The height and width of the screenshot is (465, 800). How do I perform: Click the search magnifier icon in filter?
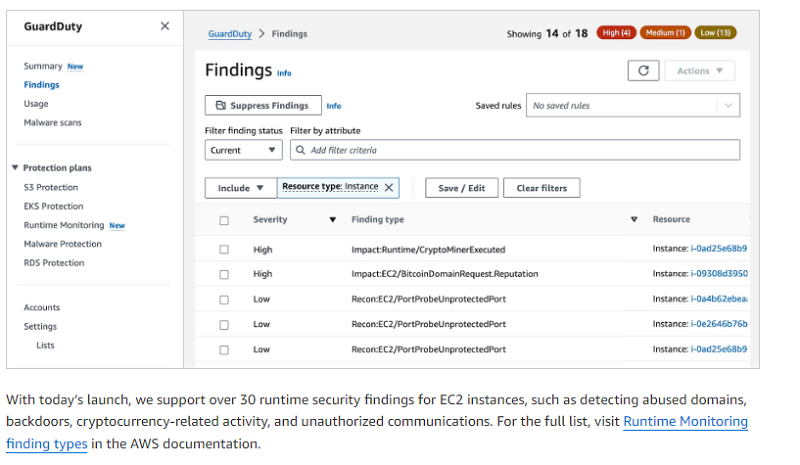click(x=301, y=150)
